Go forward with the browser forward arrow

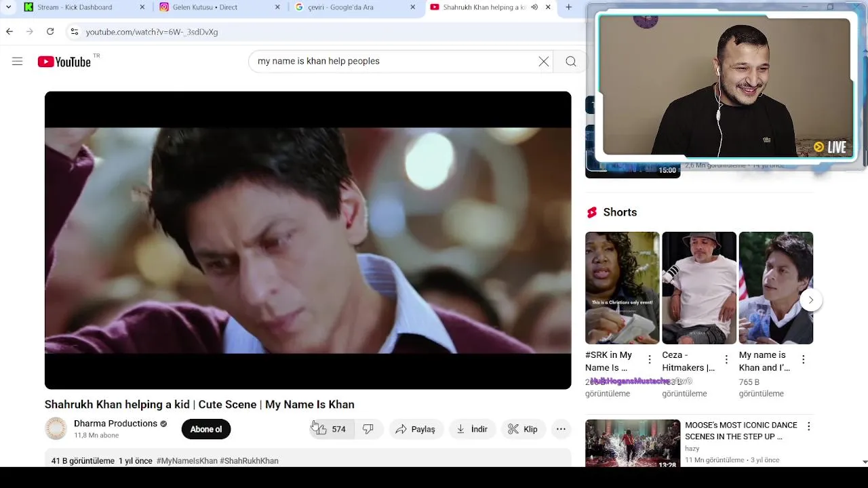30,32
